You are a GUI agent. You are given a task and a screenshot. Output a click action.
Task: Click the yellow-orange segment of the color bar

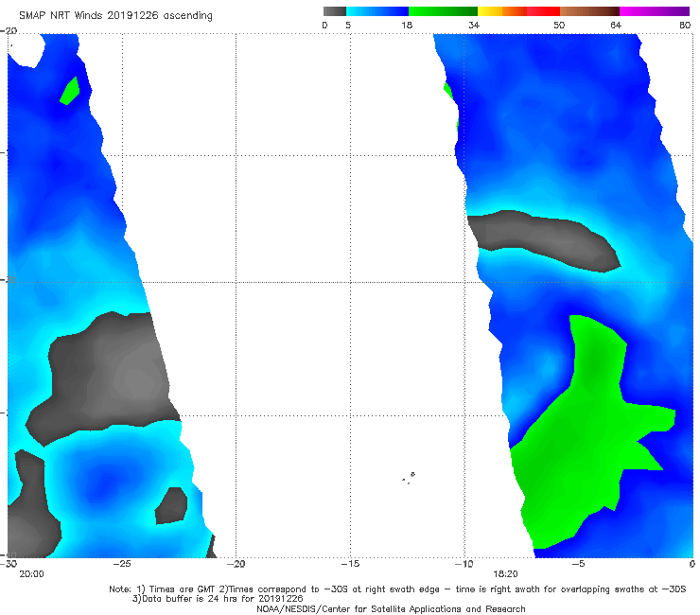point(502,11)
